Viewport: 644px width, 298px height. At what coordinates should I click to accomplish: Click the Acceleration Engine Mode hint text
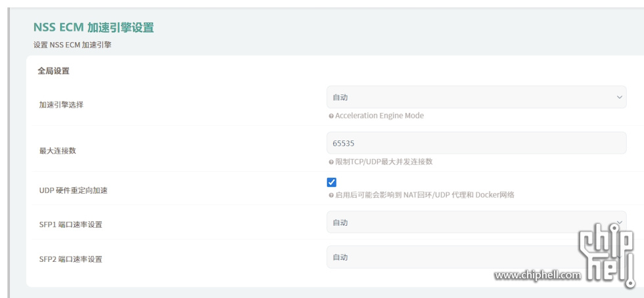[x=380, y=116]
